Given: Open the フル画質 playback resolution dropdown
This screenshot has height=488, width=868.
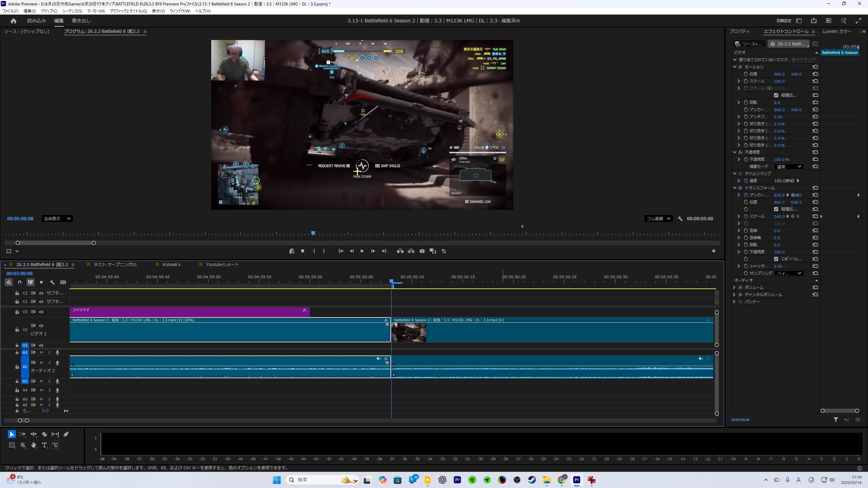Looking at the screenshot, I should coord(658,219).
